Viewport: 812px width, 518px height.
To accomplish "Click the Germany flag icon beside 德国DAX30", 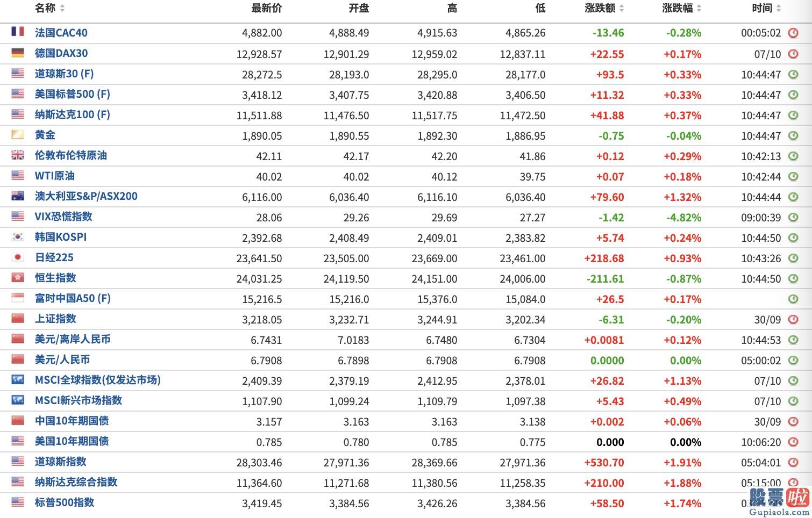I will (18, 52).
